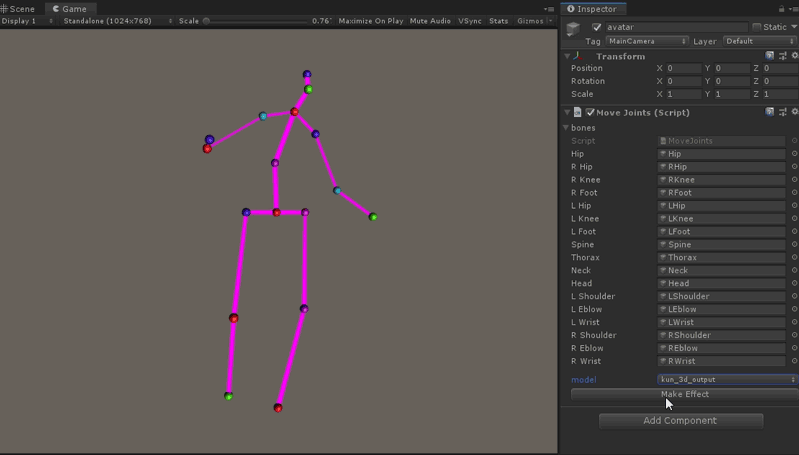Open model kun_3d_output dropdown
799x455 pixels.
727,380
